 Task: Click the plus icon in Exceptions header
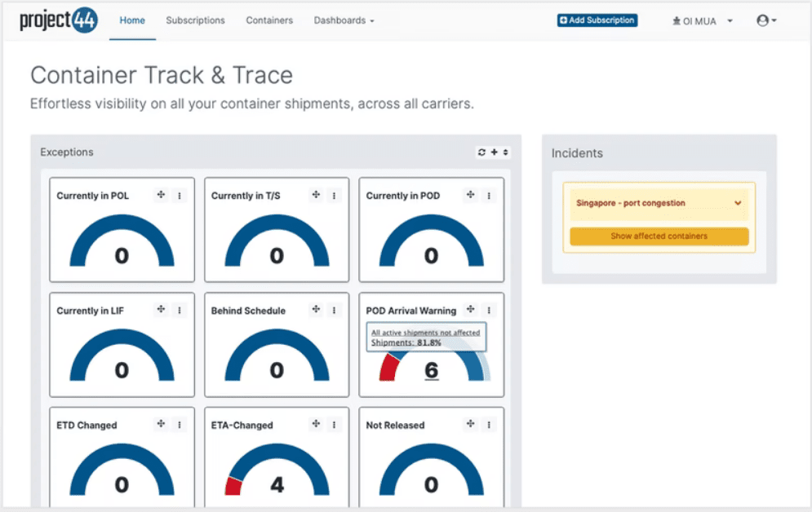point(494,152)
